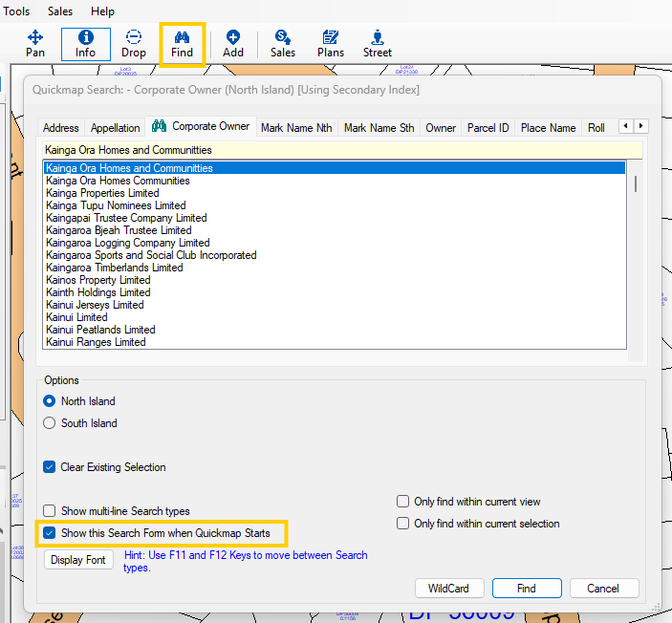
Task: Open the Find binoculars tool
Action: [x=182, y=43]
